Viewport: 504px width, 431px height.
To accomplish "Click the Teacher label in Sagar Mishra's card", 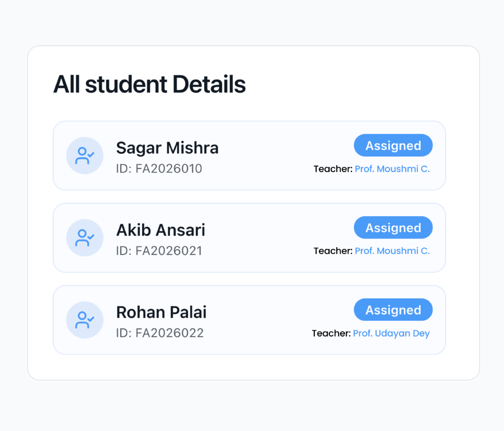I will 333,169.
